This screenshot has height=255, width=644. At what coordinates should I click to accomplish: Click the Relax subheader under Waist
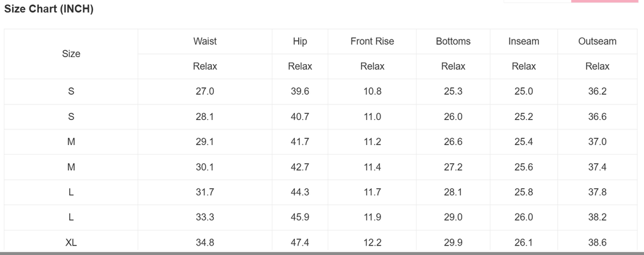tap(205, 67)
